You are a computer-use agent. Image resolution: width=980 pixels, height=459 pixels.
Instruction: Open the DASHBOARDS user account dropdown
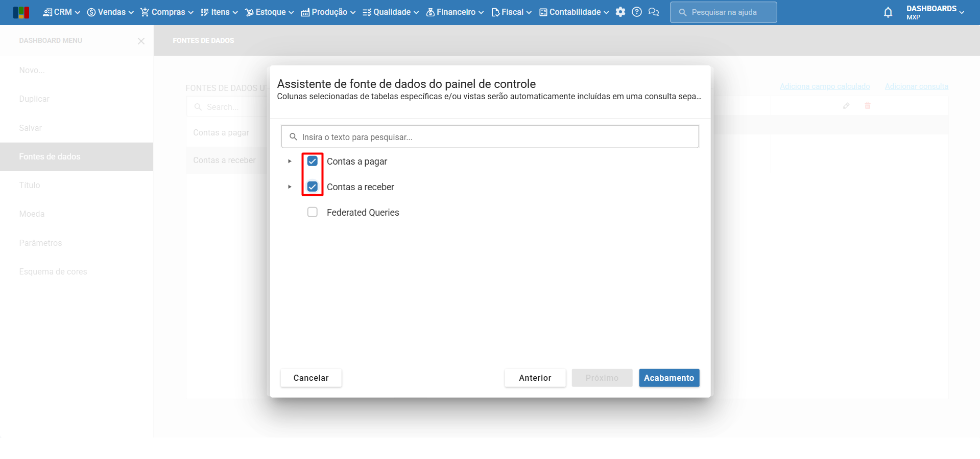pos(935,12)
